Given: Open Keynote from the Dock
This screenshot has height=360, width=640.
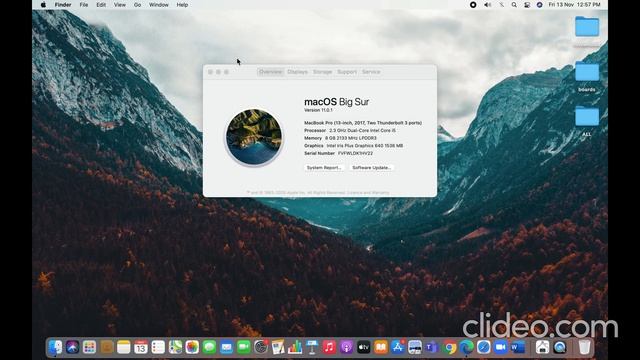Looking at the screenshot, I should pos(312,347).
